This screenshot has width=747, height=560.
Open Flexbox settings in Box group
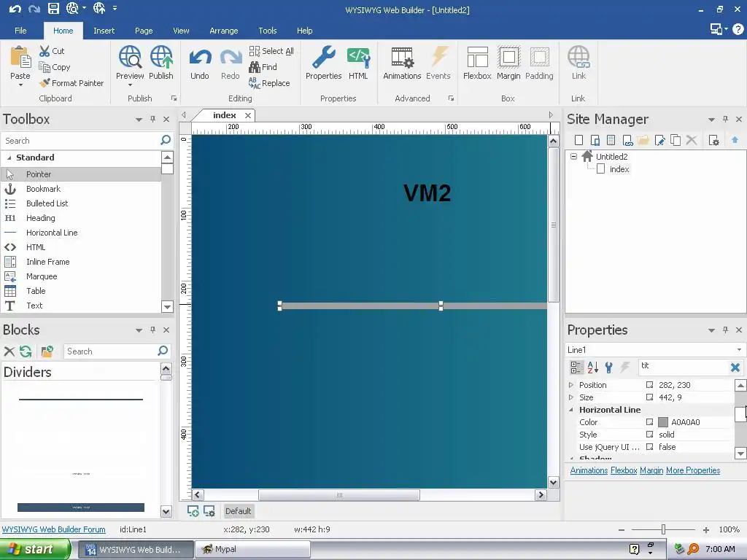pos(477,63)
